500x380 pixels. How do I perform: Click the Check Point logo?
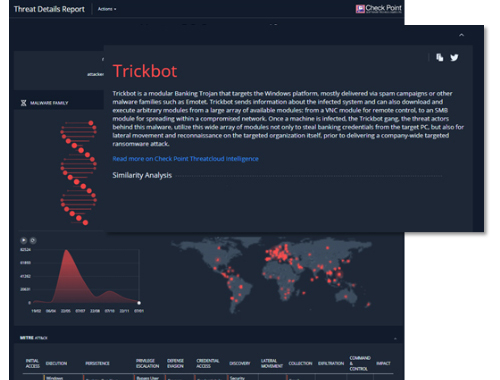[379, 9]
